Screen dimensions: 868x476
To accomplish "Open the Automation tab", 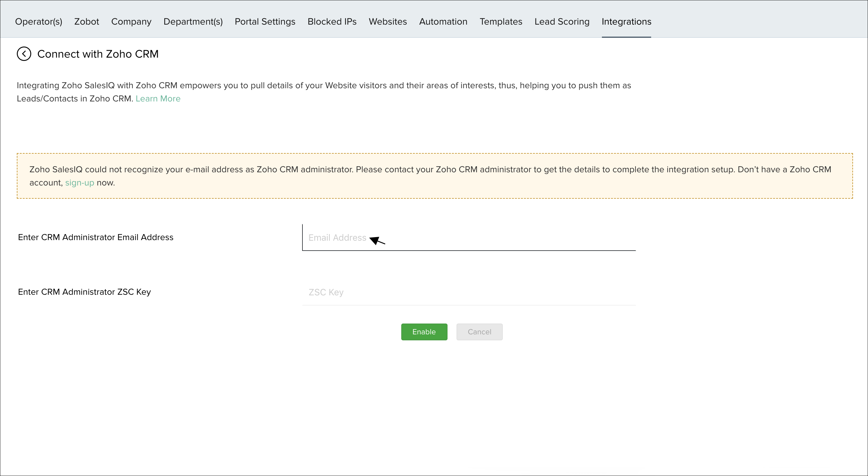I will coord(443,22).
